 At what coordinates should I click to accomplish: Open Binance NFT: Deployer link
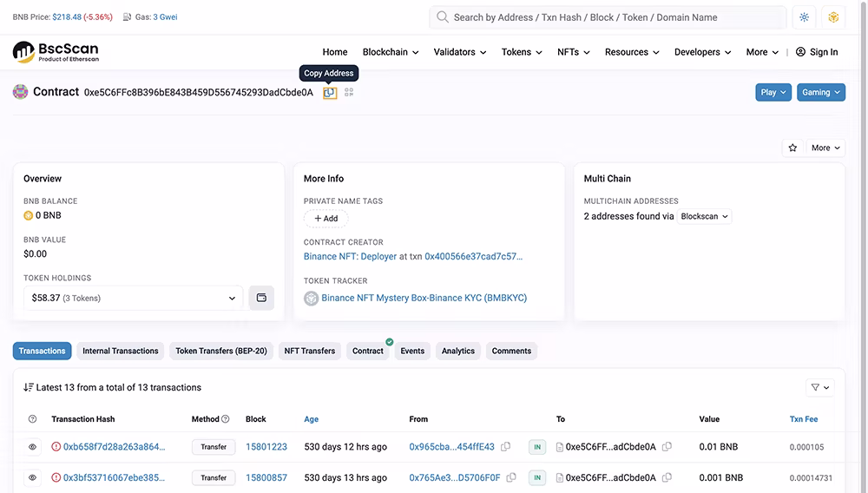(350, 256)
